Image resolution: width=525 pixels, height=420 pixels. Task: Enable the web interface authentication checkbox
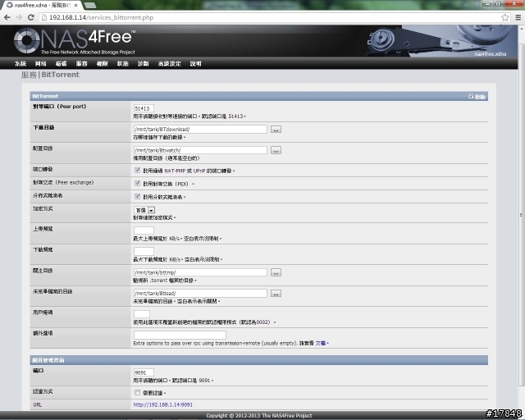pyautogui.click(x=137, y=392)
